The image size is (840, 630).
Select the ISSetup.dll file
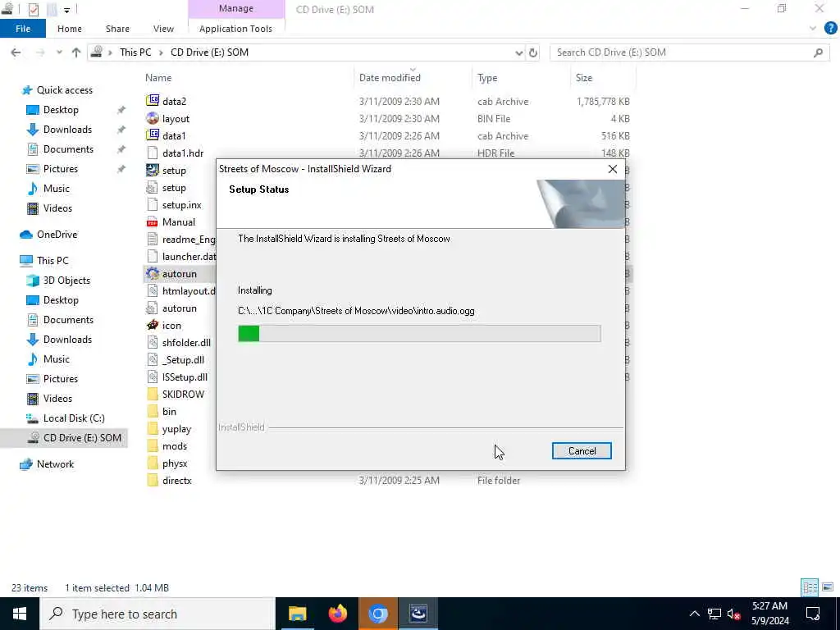[x=185, y=377]
